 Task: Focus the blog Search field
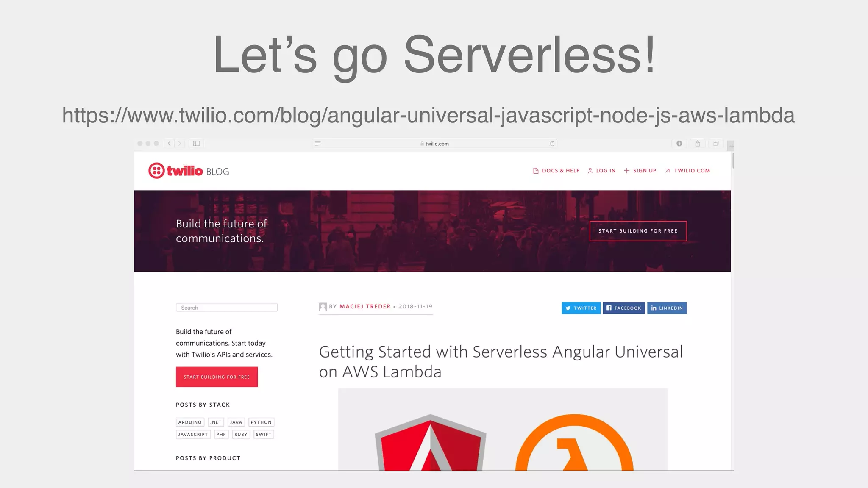(x=227, y=308)
